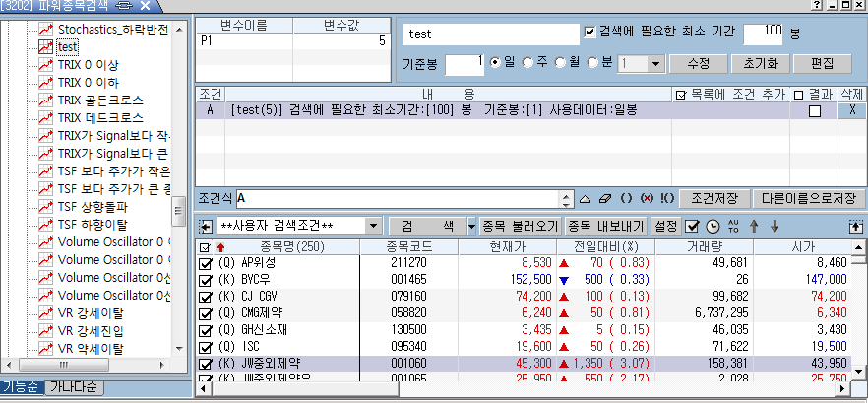Click the left-arrow panel icon beside the 사용자 검색조건 dropdown
The height and width of the screenshot is (403, 868).
206,227
